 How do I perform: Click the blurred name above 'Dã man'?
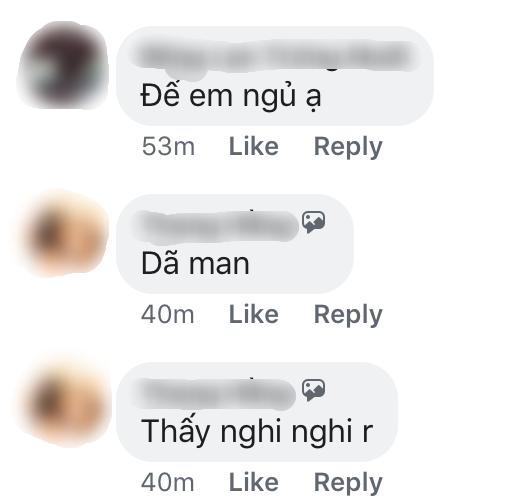[217, 226]
